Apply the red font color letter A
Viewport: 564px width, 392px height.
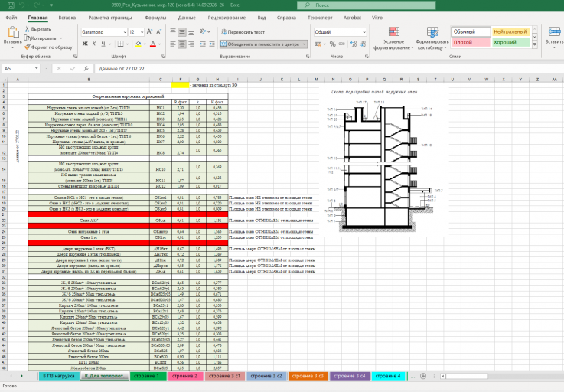153,44
